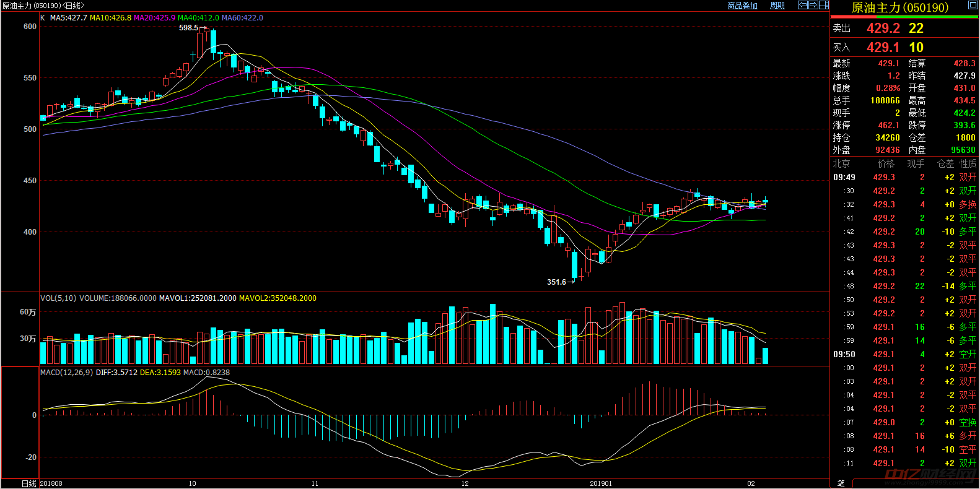Select the 笔 tab below the trade list

[841, 483]
